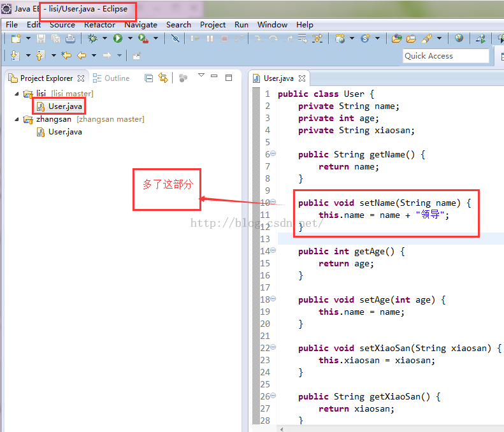
Task: Open the External Tools dropdown arrow
Action: [156, 39]
